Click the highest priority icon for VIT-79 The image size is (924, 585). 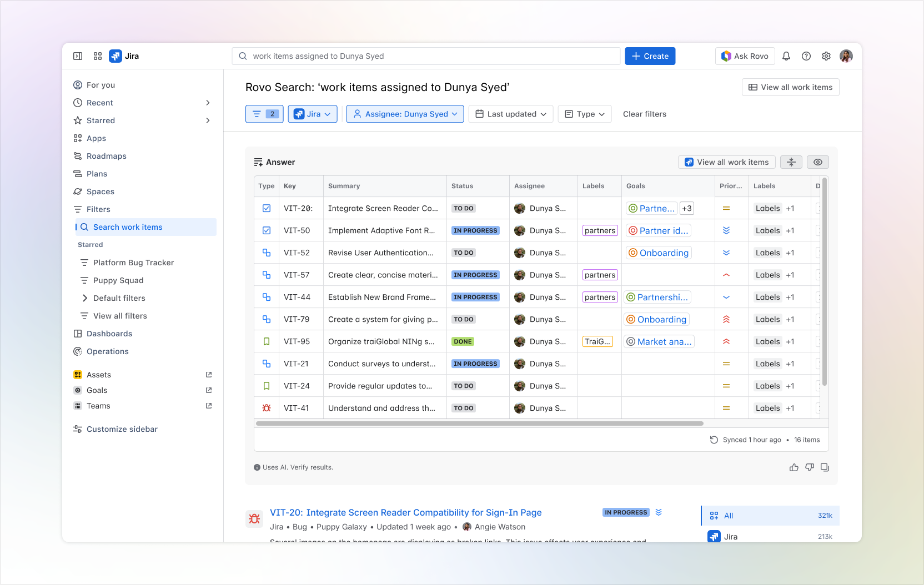point(726,319)
